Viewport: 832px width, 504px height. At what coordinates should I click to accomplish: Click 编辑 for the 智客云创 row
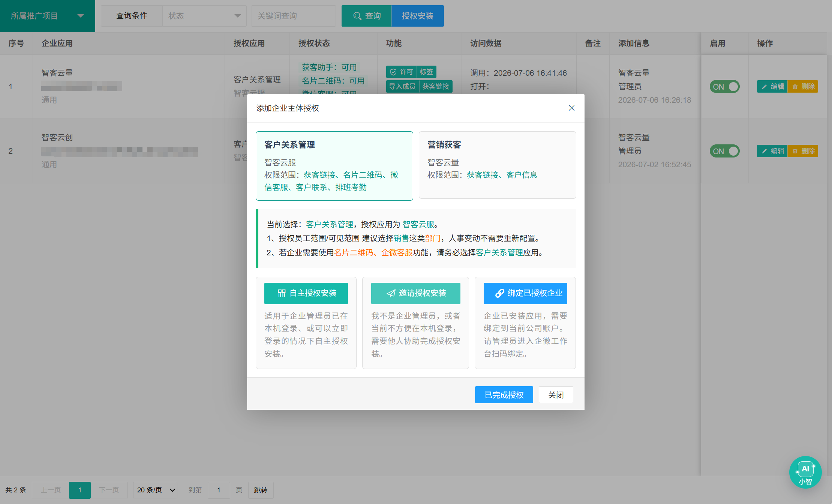(772, 151)
